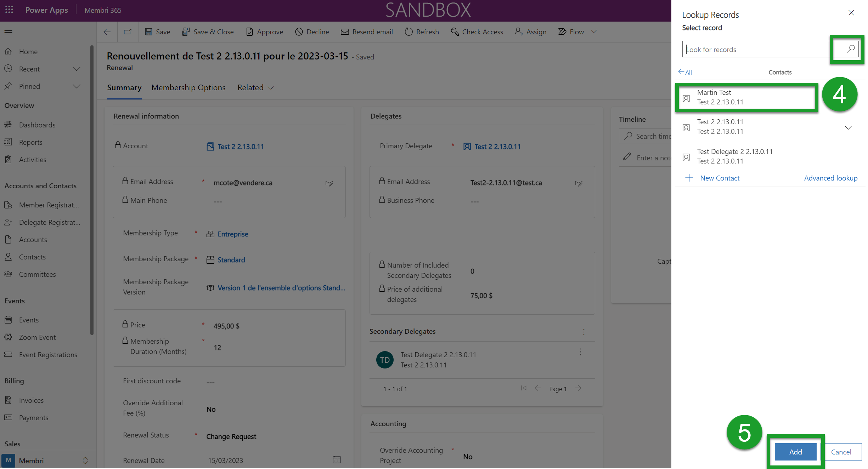
Task: Open the Related tab dropdown
Action: coord(255,88)
